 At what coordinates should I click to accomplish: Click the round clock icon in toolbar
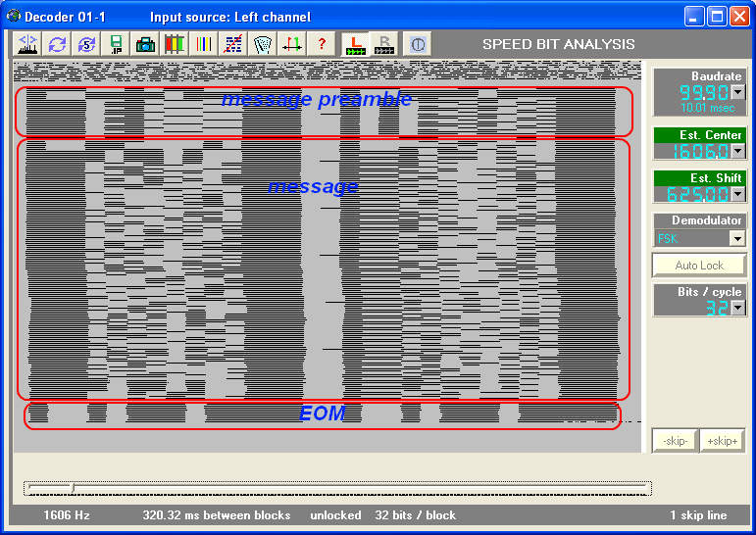pos(417,44)
